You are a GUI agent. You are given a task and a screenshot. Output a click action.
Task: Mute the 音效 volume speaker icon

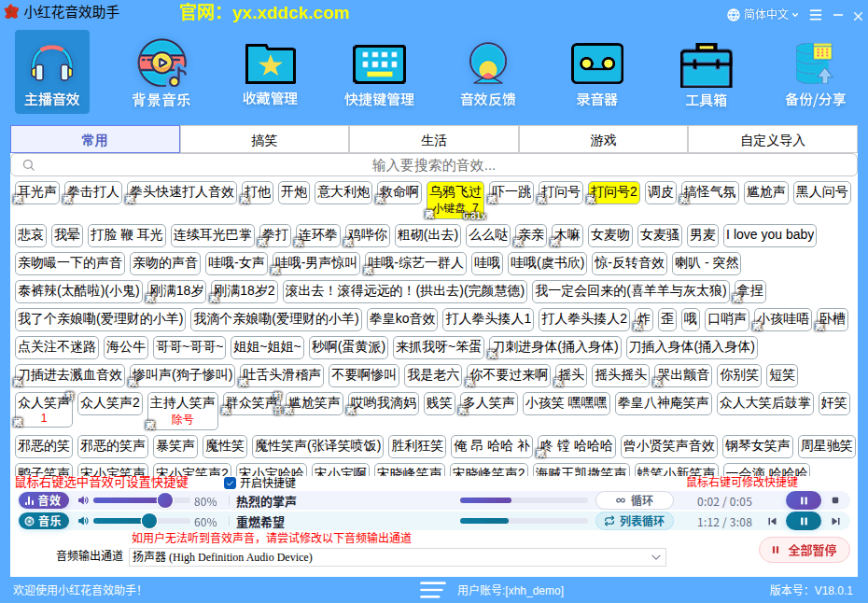pyautogui.click(x=83, y=500)
